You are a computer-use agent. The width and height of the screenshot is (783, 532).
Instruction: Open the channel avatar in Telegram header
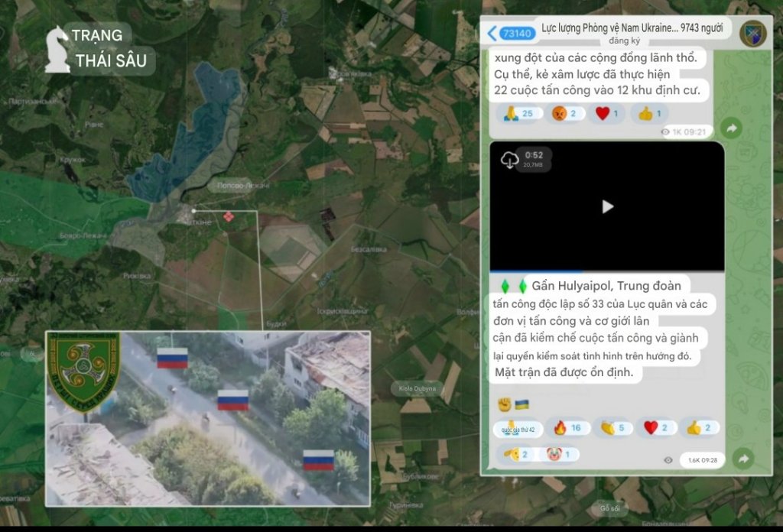point(752,33)
